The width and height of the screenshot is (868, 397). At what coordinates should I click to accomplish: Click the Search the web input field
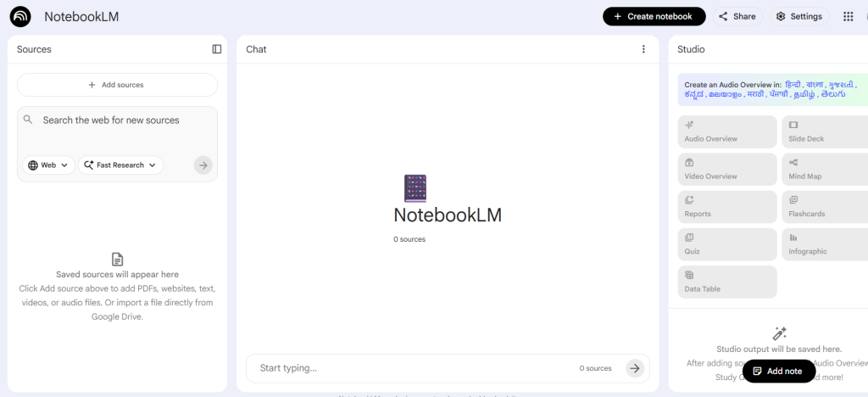pyautogui.click(x=117, y=120)
